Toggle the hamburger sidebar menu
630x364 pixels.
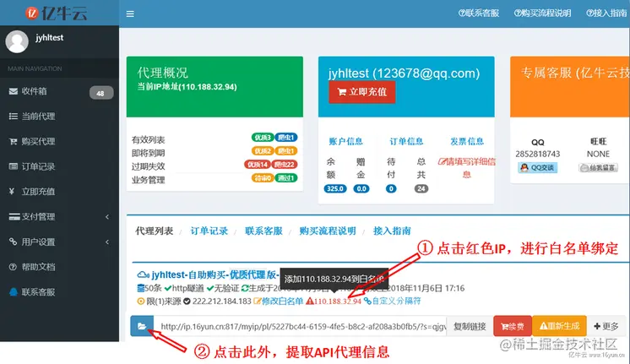click(130, 14)
